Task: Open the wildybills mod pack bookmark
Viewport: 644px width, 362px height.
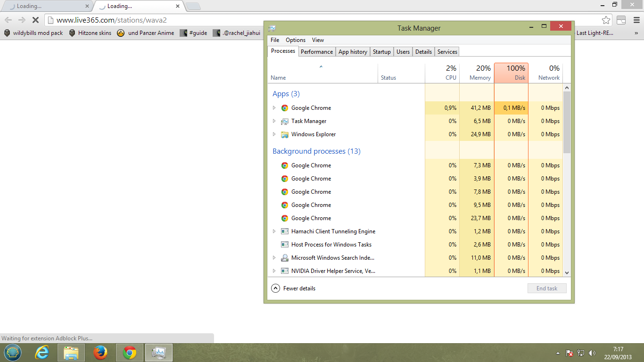Action: click(x=33, y=33)
